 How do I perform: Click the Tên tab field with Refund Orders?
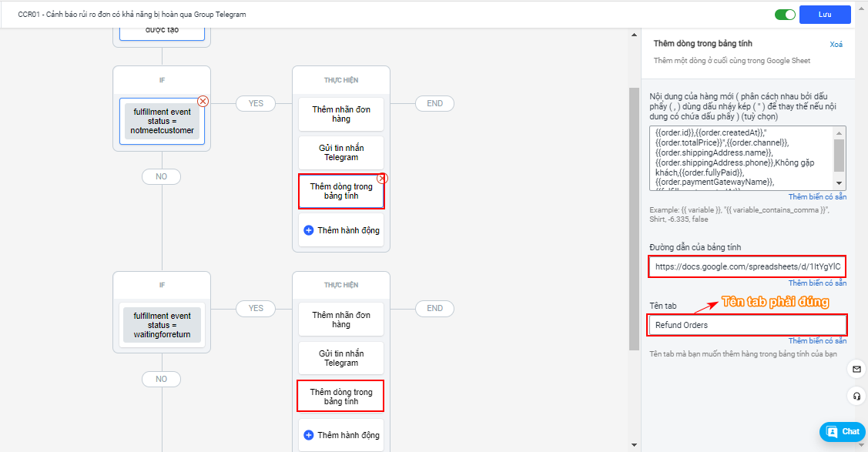point(747,325)
